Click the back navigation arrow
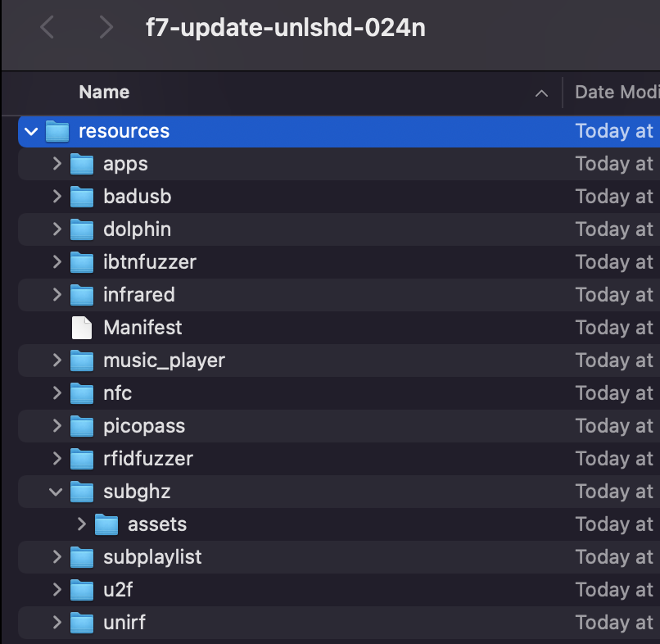Image resolution: width=660 pixels, height=644 pixels. coord(47,27)
